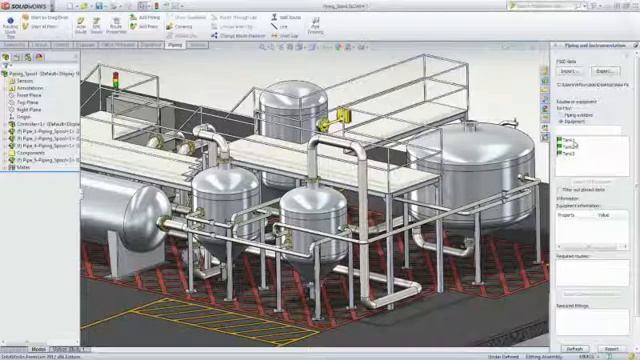Expand the Components folder node

5,153
